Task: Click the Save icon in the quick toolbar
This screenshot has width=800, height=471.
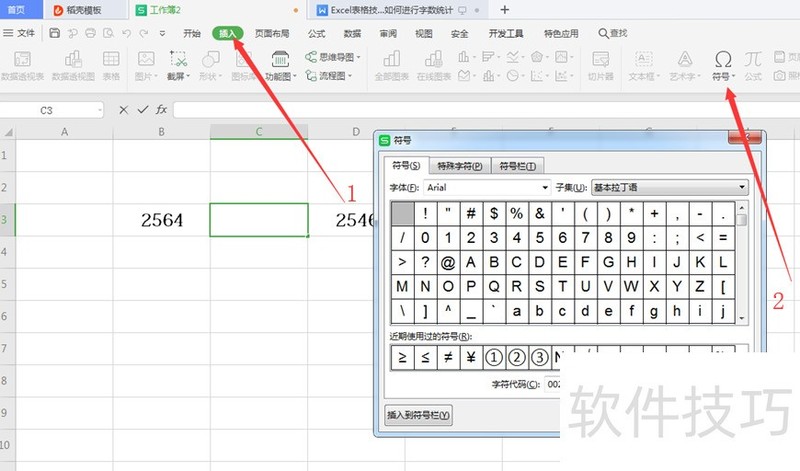Action: coord(55,33)
